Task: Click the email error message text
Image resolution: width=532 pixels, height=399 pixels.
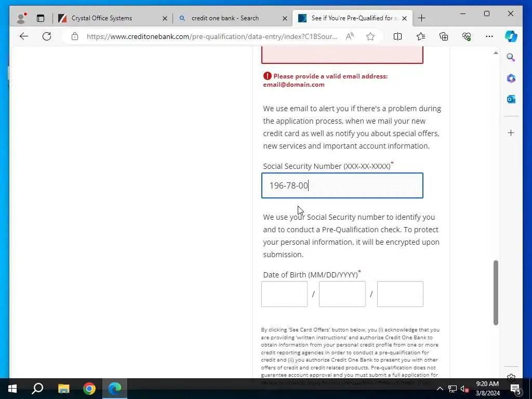Action: coord(325,81)
